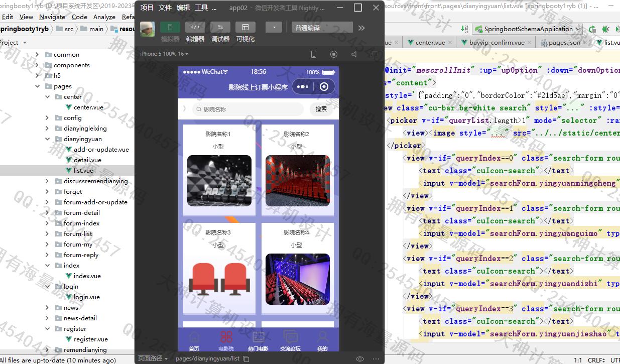620x364 pixels.
Task: Toggle the simulator mute speaker icon
Action: coord(354,54)
